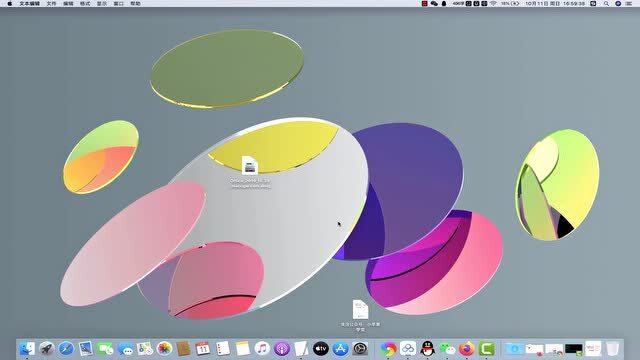
Task: Open Firefox icon in Dock
Action: coord(467,349)
